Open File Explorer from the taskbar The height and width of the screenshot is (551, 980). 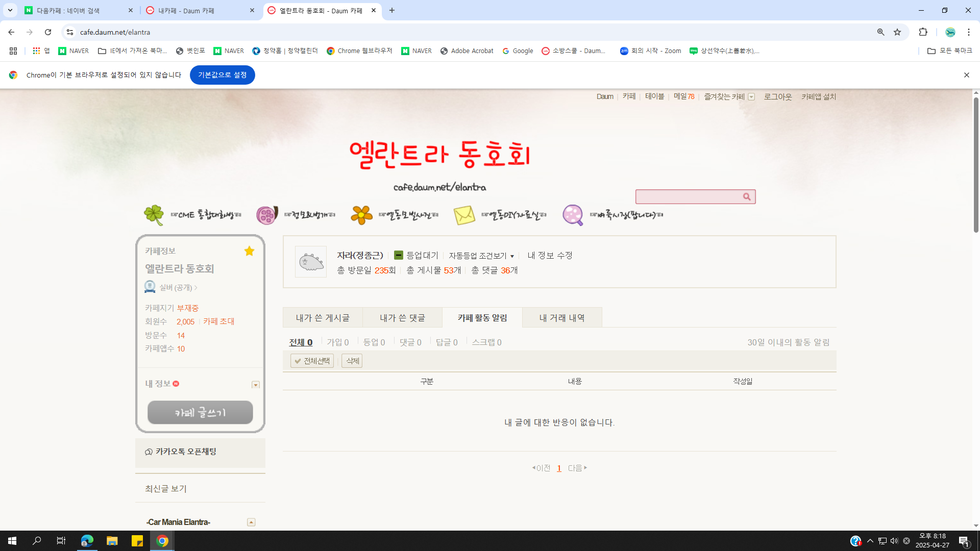112,541
